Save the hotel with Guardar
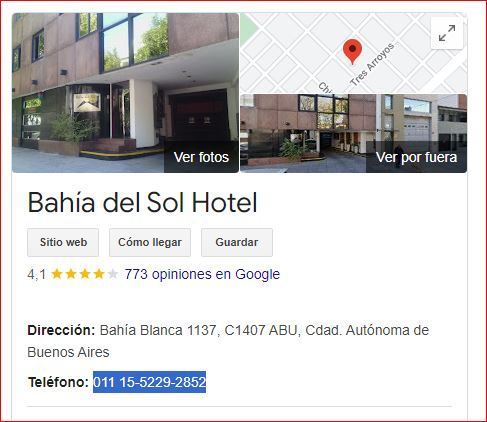The image size is (487, 422). [x=237, y=242]
